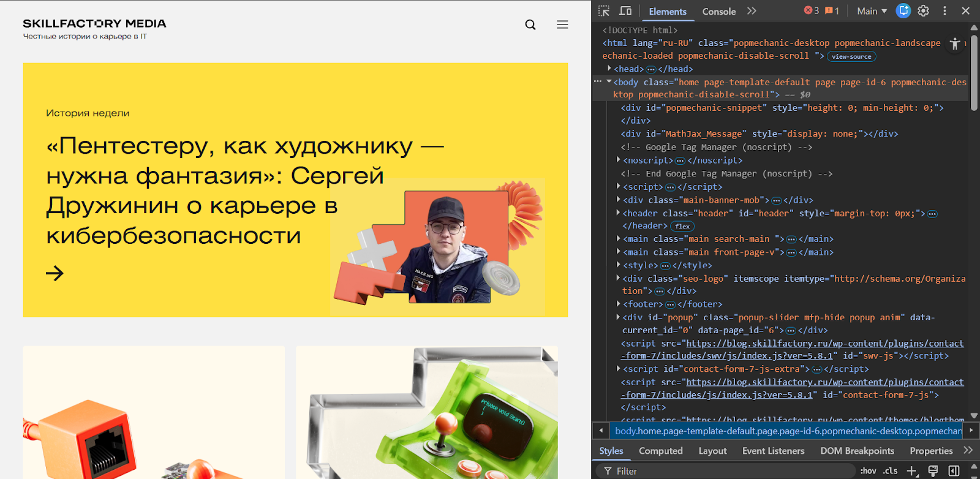Click the Elements panel scroll up arrow

point(974,28)
